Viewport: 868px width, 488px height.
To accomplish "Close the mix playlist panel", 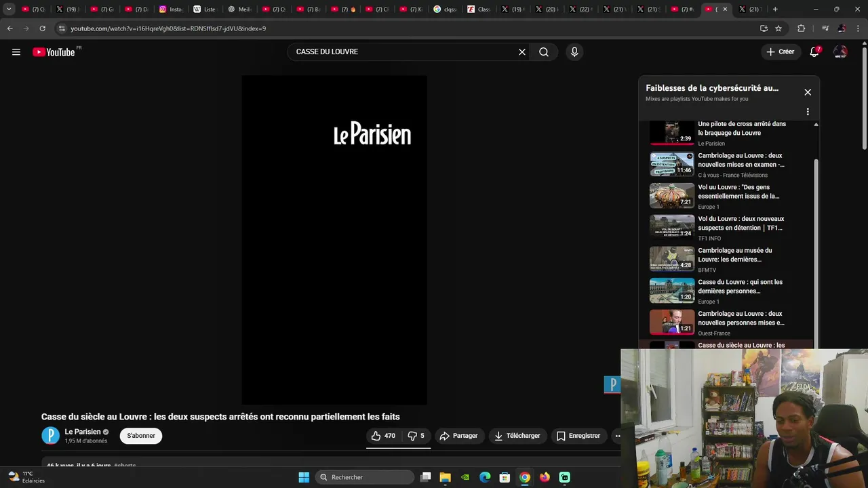I will (x=808, y=92).
